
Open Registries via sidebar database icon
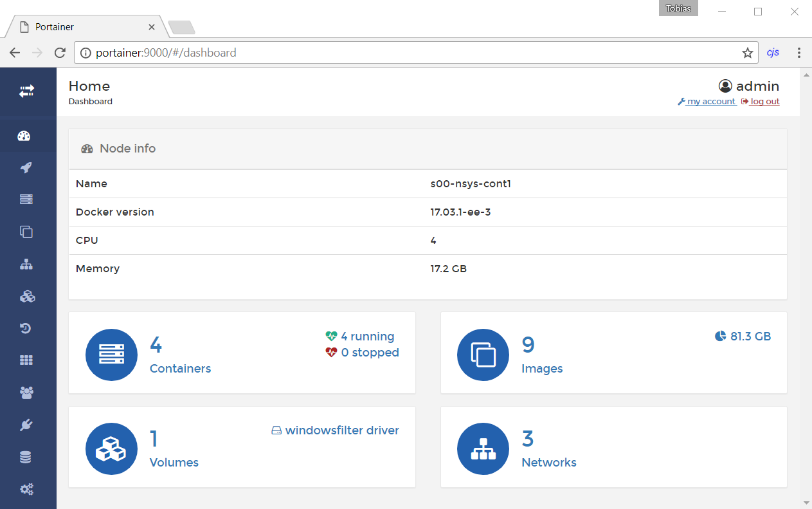(x=26, y=458)
